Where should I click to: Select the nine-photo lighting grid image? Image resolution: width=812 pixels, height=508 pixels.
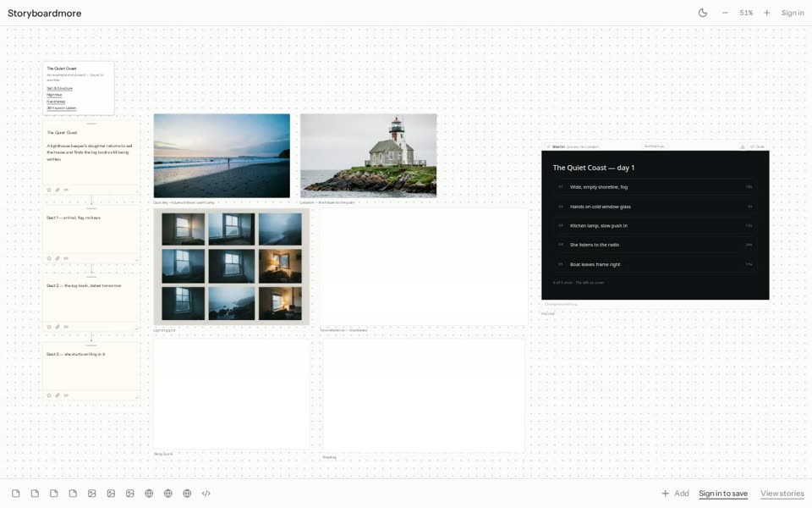232,267
